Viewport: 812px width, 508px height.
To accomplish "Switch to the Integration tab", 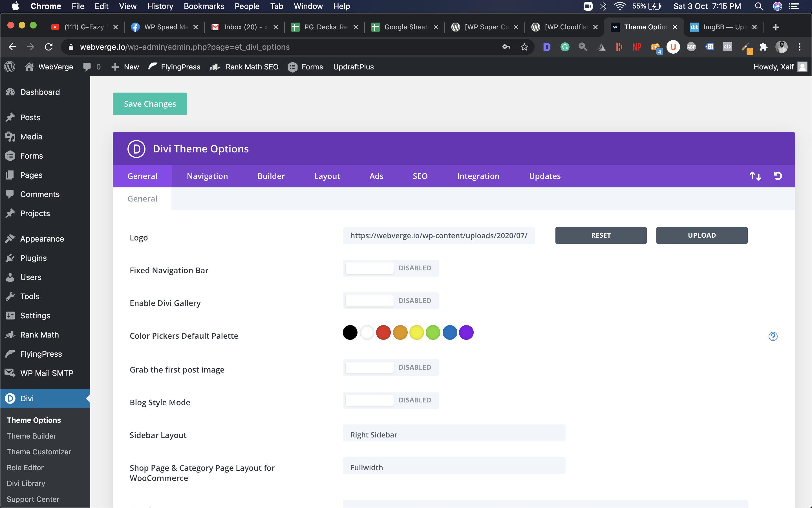I will point(478,176).
